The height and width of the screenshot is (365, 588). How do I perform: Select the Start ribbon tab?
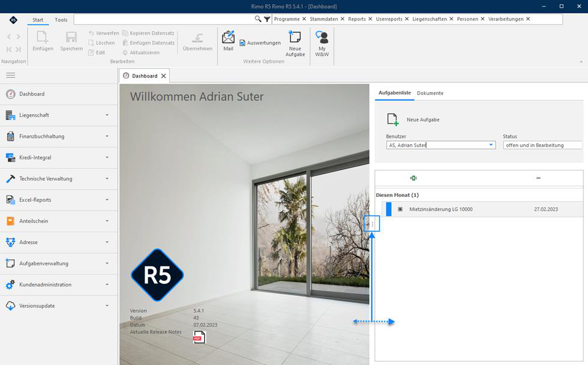point(37,20)
